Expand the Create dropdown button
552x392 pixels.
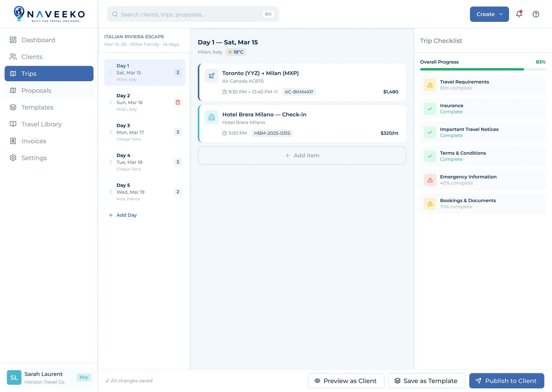pyautogui.click(x=489, y=14)
